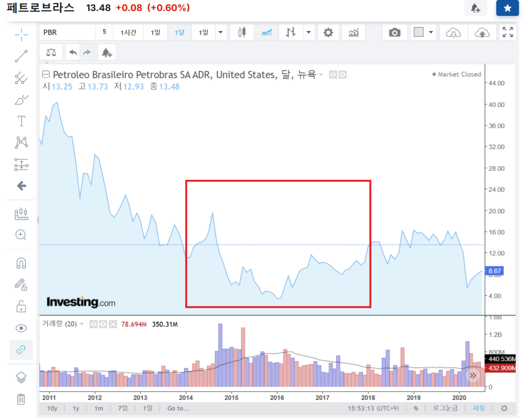530x420 pixels.
Task: Select candlestick chart style
Action: [242, 33]
